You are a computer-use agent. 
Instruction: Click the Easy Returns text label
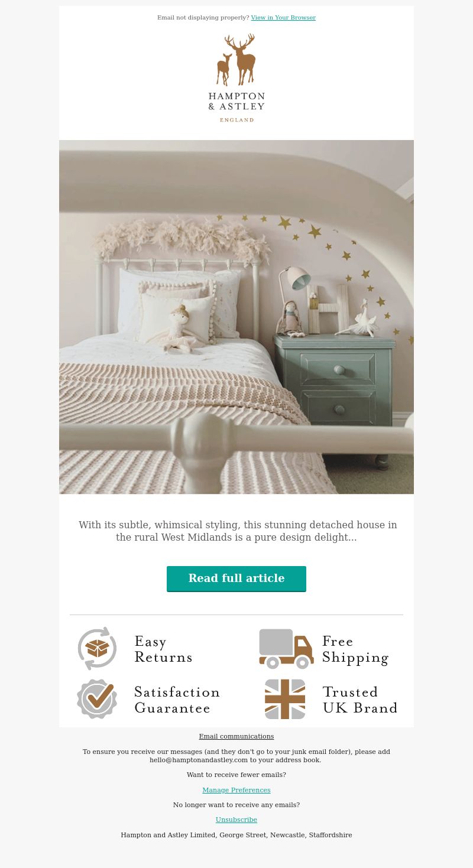coord(163,649)
